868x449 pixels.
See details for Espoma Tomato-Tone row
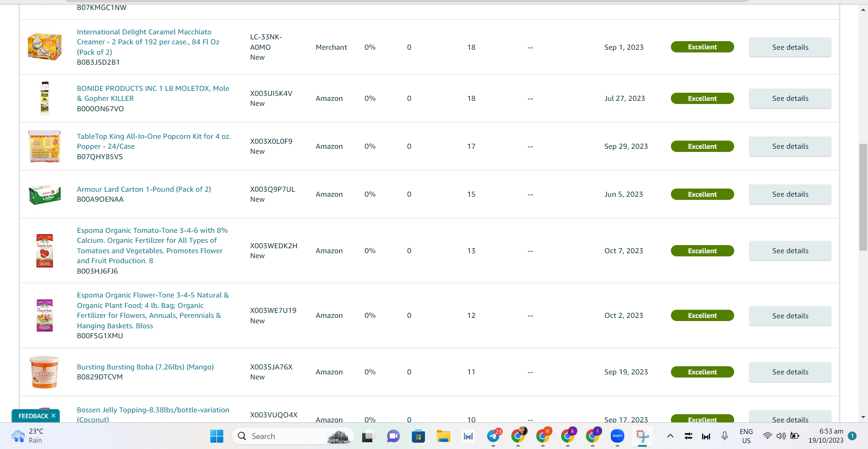(x=790, y=250)
